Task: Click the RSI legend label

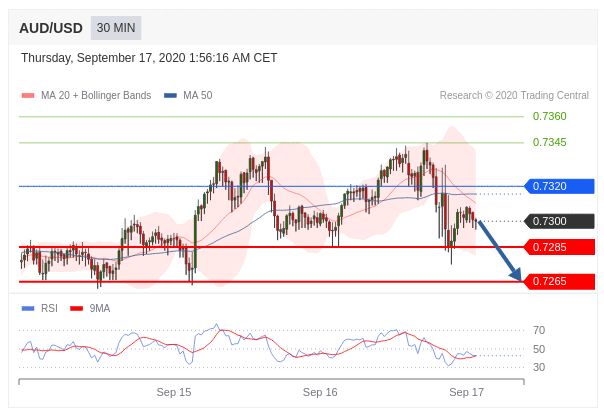Action: point(49,309)
